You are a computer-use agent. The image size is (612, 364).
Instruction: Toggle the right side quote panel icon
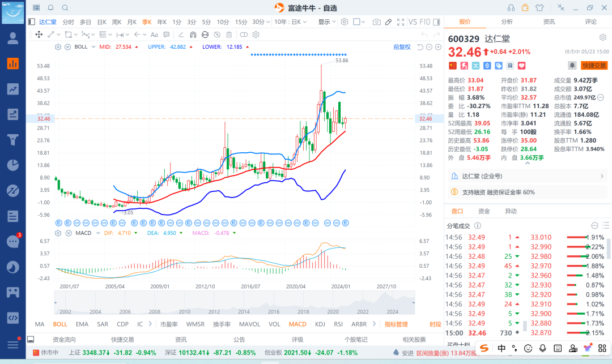pyautogui.click(x=437, y=22)
